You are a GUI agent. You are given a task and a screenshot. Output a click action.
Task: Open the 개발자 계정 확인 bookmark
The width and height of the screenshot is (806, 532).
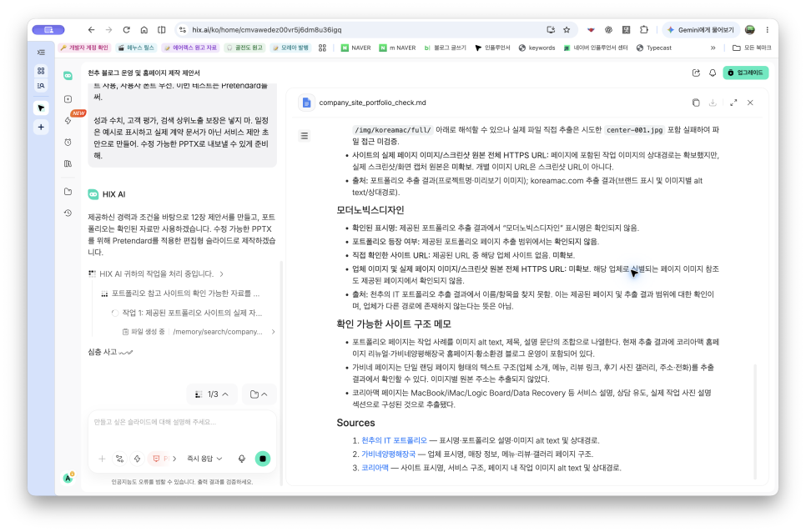(x=84, y=48)
